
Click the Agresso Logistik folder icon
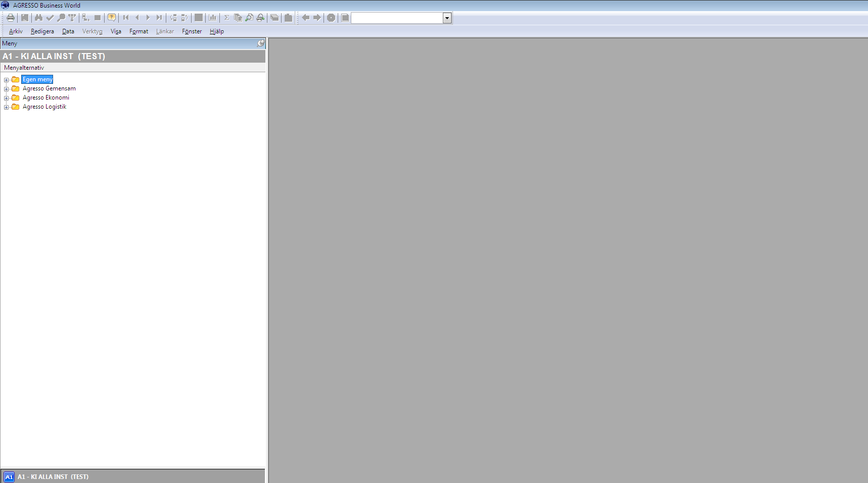tap(16, 107)
